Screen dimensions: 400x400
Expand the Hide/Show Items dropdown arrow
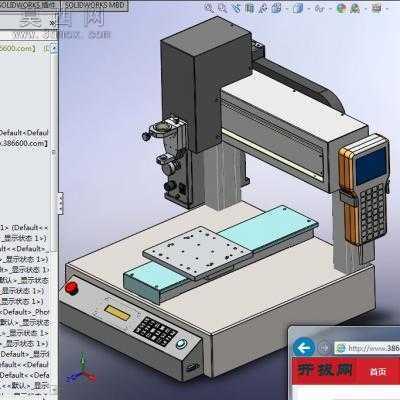tap(330, 9)
